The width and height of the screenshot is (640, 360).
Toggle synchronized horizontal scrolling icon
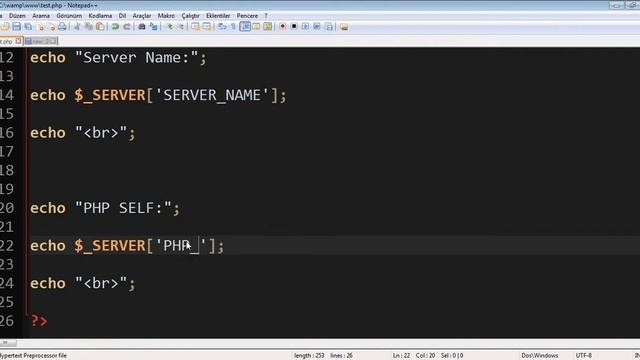(x=207, y=27)
